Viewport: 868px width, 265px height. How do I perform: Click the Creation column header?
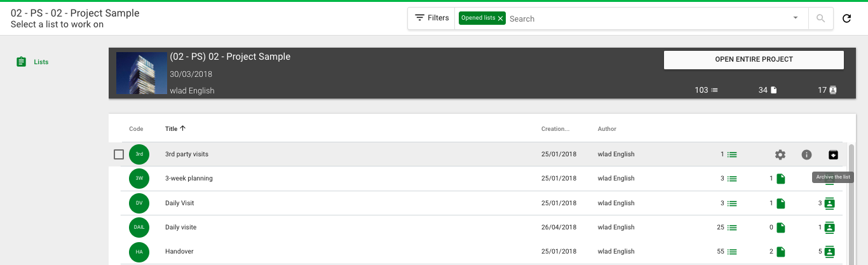click(x=555, y=129)
